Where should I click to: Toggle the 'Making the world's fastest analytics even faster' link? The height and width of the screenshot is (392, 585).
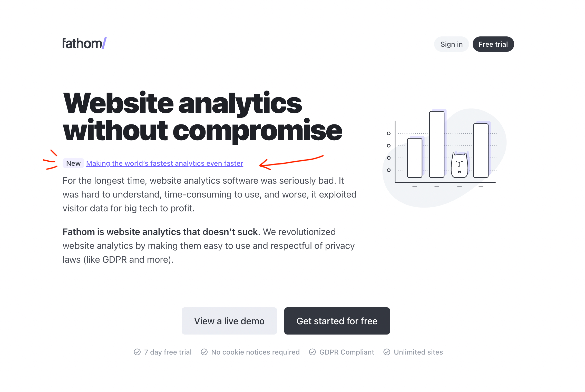click(164, 164)
